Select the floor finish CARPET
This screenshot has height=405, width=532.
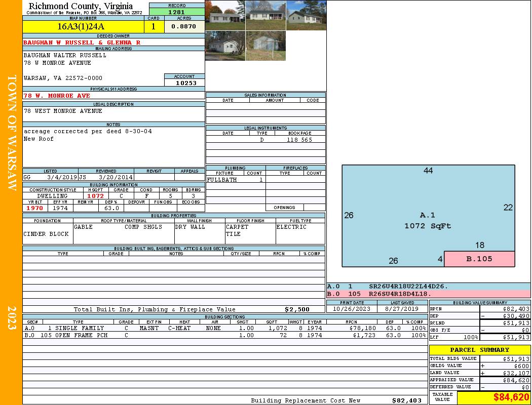coord(237,227)
